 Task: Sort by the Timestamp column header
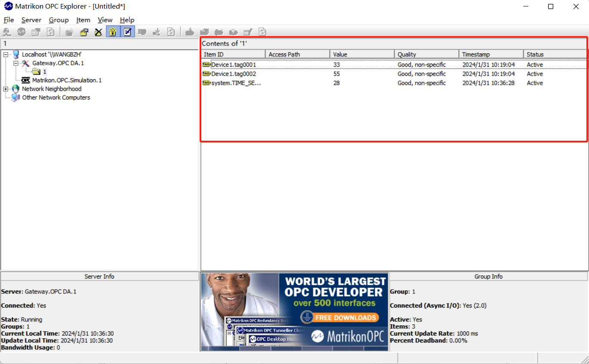491,54
